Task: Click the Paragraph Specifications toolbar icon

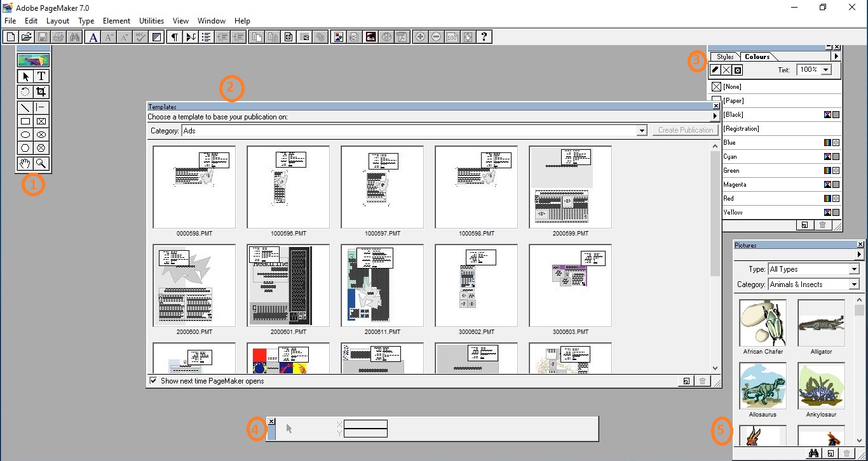Action: 175,36
